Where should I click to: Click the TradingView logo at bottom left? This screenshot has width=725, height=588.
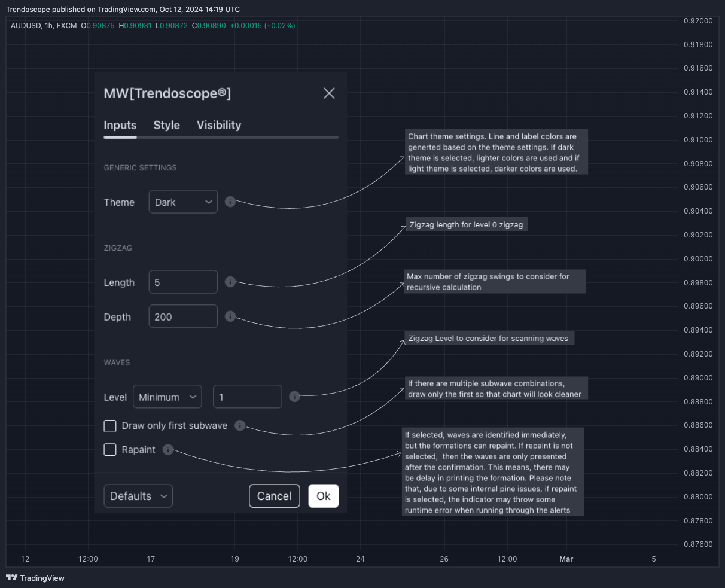tap(35, 578)
